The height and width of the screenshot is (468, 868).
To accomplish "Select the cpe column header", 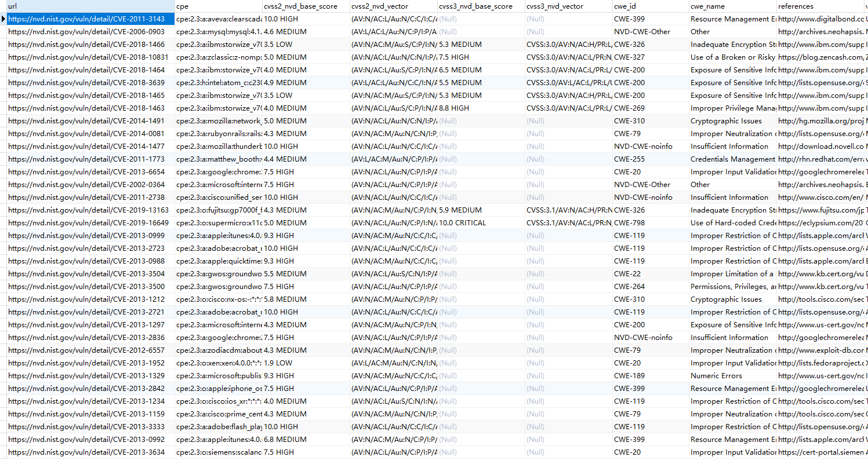I will (219, 6).
